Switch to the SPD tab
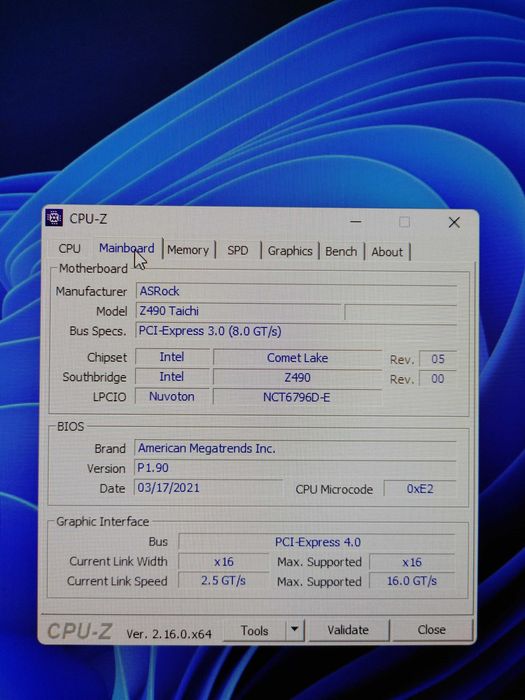 tap(238, 250)
